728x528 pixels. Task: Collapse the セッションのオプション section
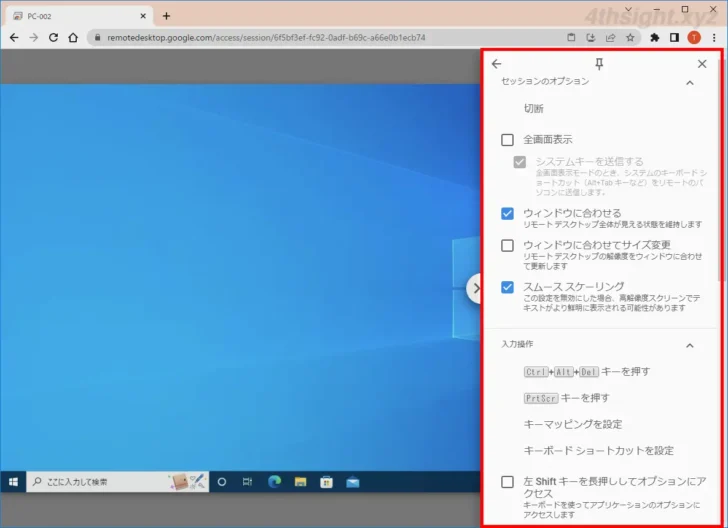pos(690,83)
